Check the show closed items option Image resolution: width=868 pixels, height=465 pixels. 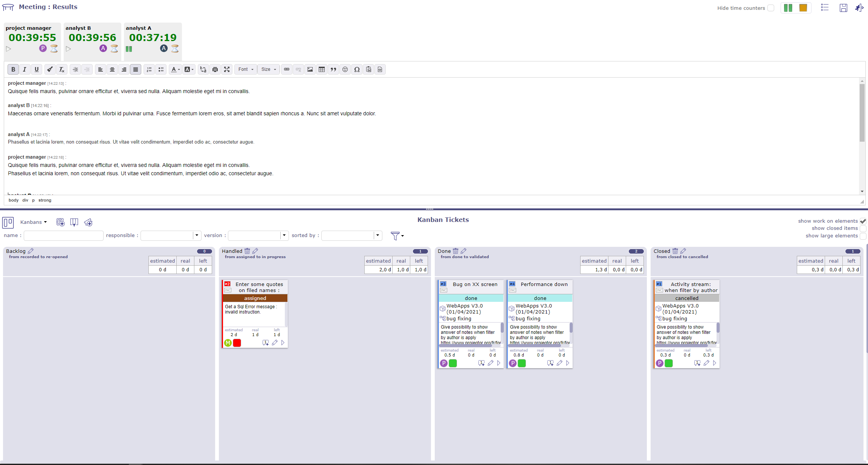863,228
